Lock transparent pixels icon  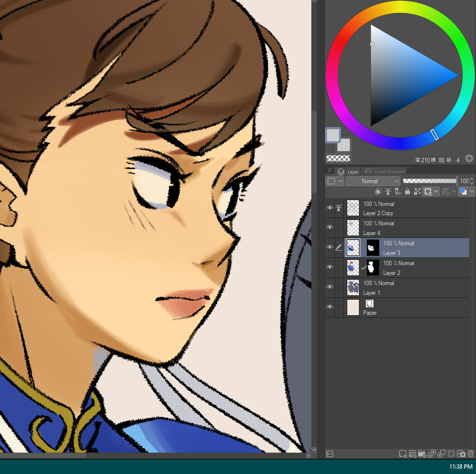click(417, 191)
